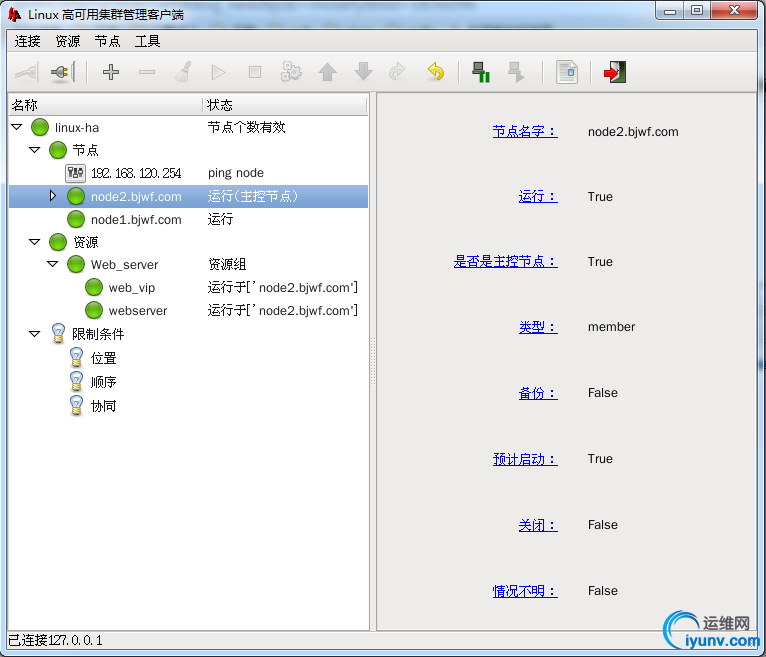This screenshot has height=657, width=766.
Task: Select the node1.bjwf.com row
Action: pos(188,219)
